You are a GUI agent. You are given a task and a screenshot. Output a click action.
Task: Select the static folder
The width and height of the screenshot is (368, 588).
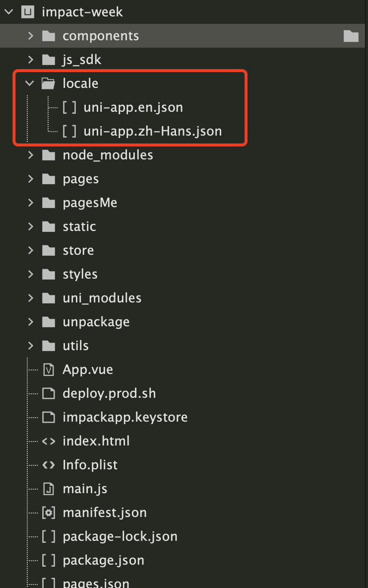tap(79, 226)
